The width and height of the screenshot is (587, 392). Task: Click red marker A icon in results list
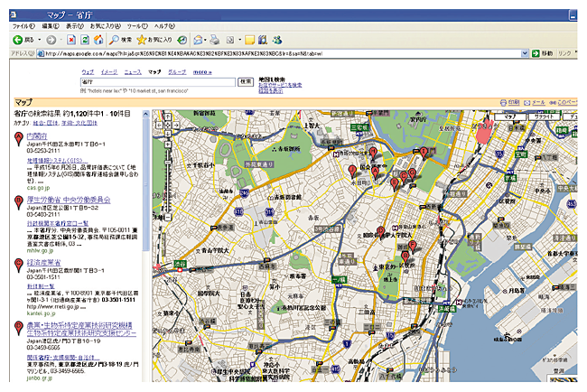(18, 139)
